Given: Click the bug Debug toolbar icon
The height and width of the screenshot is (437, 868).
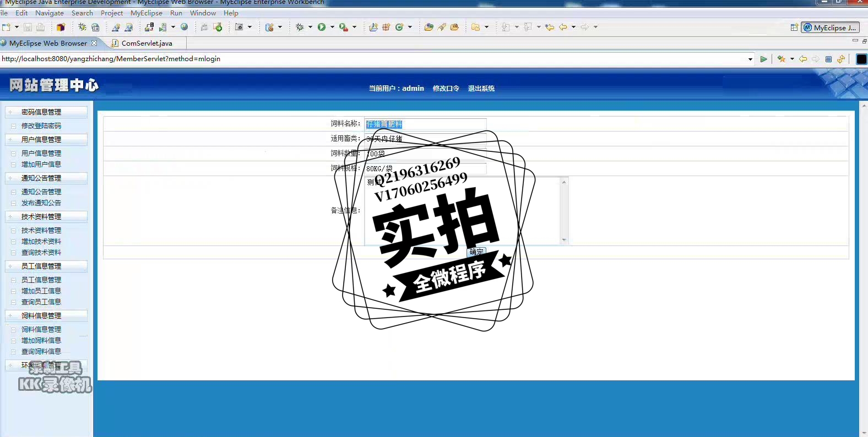Looking at the screenshot, I should [x=300, y=27].
